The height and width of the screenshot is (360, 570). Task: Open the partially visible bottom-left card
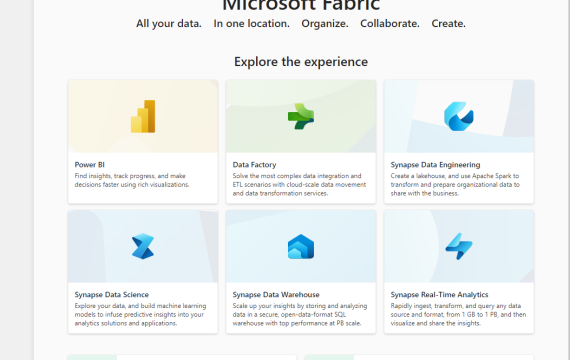coord(182,357)
